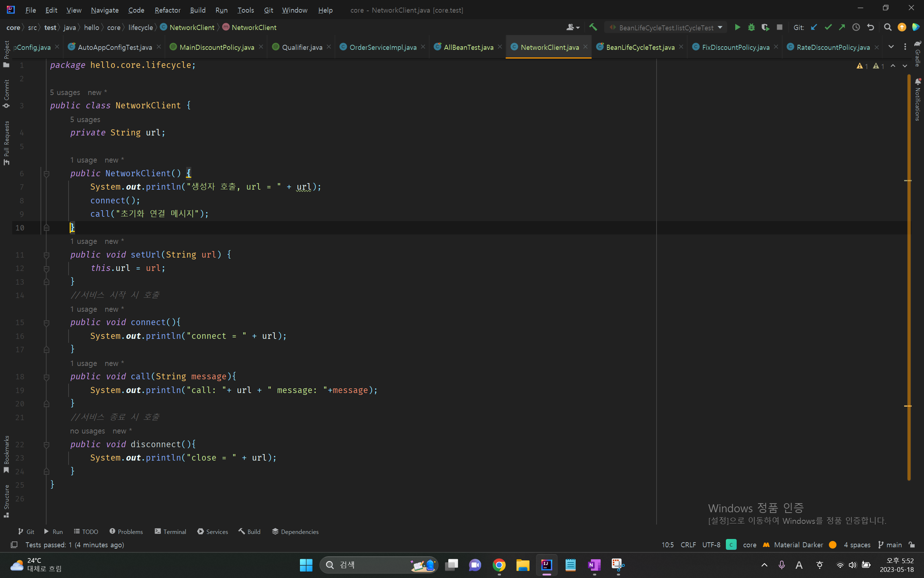
Task: Toggle tool window bars icon in status bar
Action: point(14,545)
